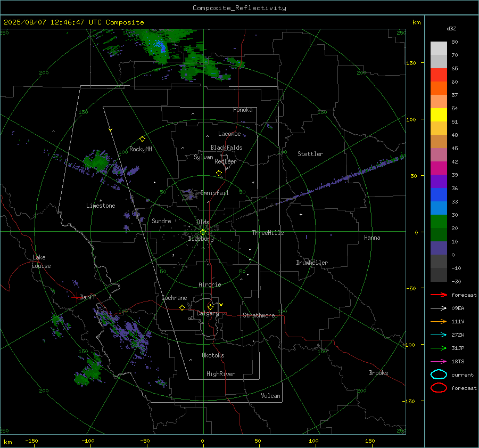Pick the indigo 0 dBZ color swatch
The width and height of the screenshot is (479, 448).
click(x=439, y=248)
